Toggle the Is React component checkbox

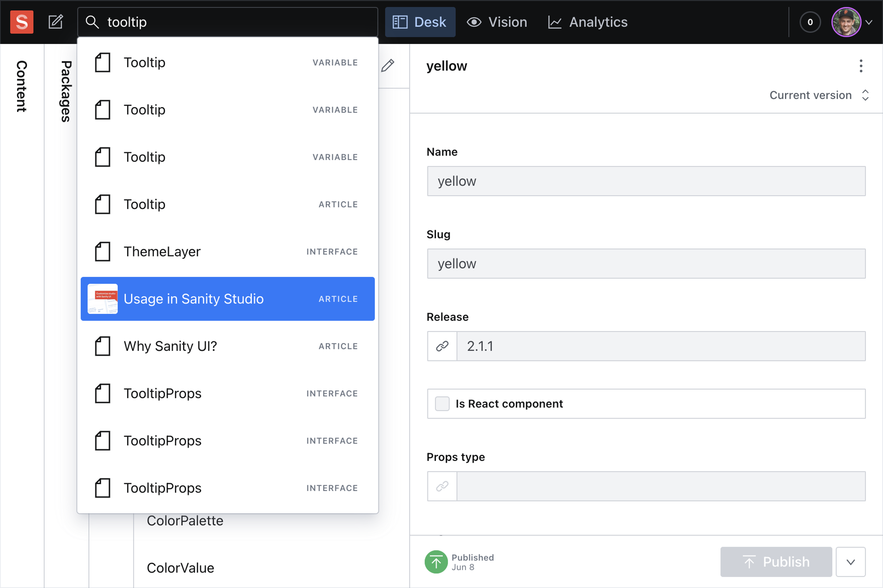(x=442, y=403)
